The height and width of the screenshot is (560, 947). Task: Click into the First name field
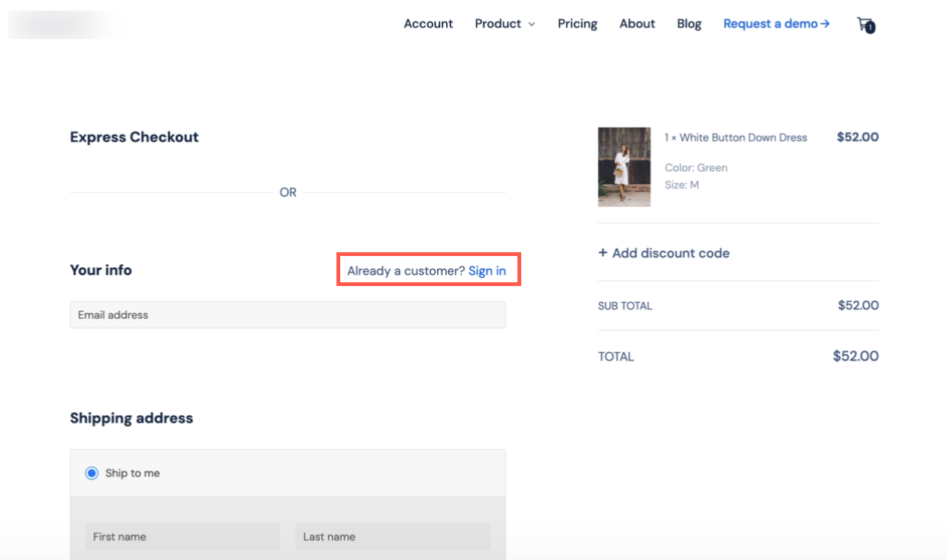click(182, 537)
